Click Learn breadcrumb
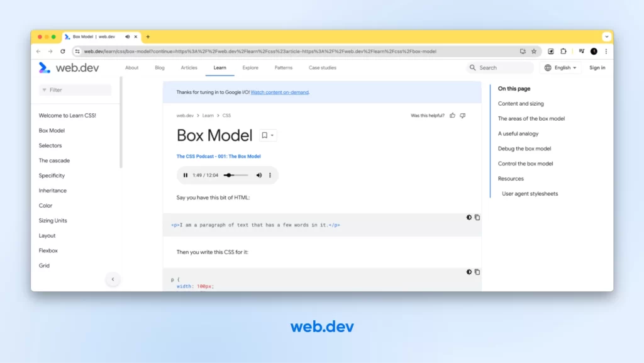Viewport: 644px width, 363px height. coord(208,115)
